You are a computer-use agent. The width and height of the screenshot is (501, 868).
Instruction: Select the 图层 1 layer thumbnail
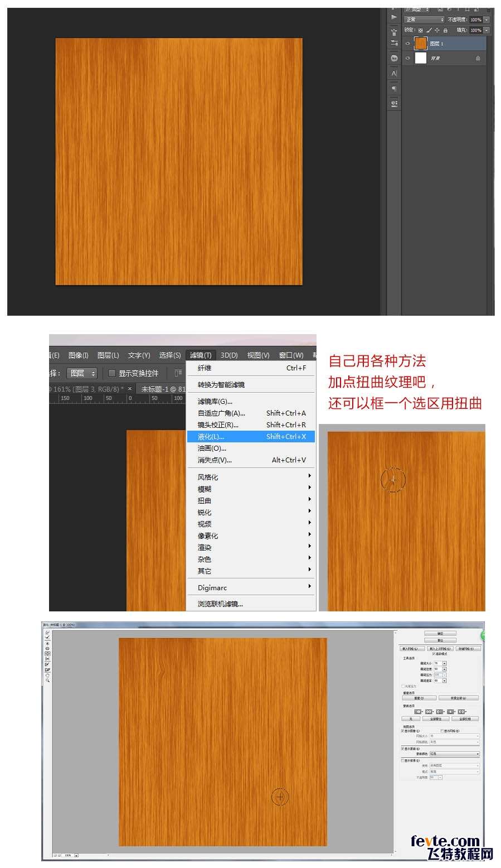coord(421,44)
